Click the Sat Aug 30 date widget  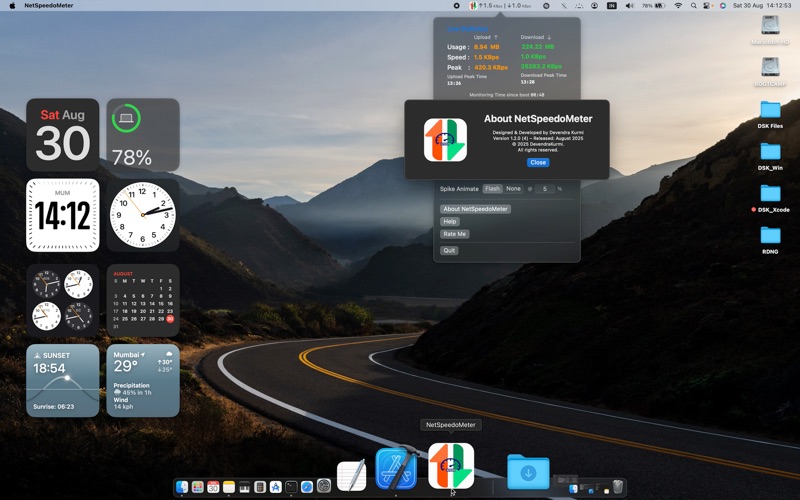pos(63,135)
